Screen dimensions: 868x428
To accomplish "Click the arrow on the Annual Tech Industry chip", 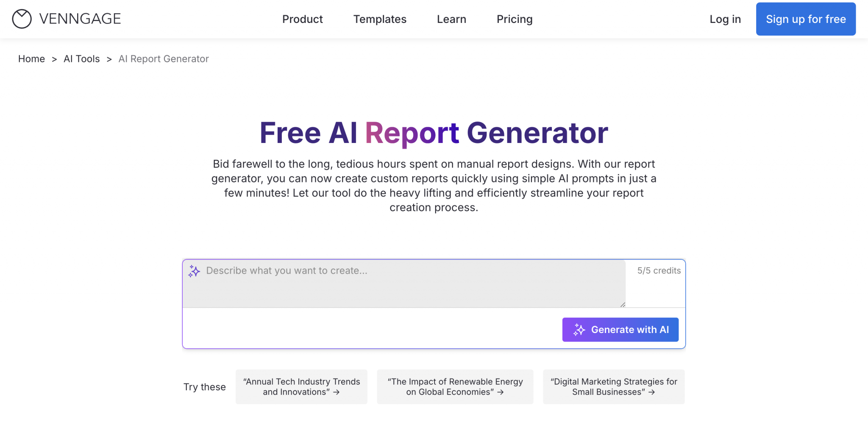I will pos(337,393).
